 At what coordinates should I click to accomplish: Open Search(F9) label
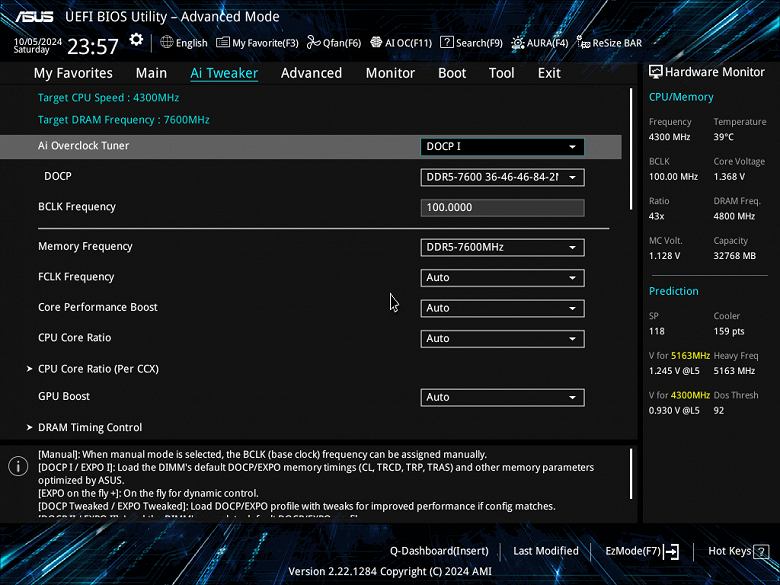tap(479, 43)
